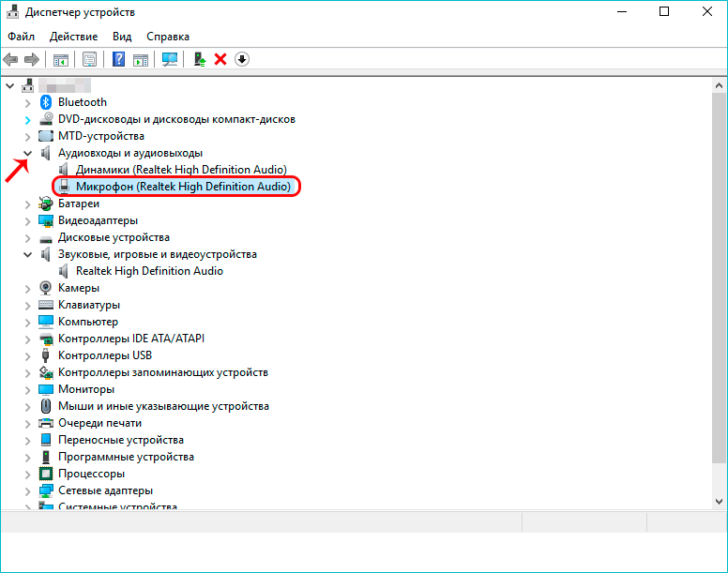Screen dimensions: 728x573
Task: Click the Клавиатуры keyboard icon
Action: pyautogui.click(x=46, y=305)
